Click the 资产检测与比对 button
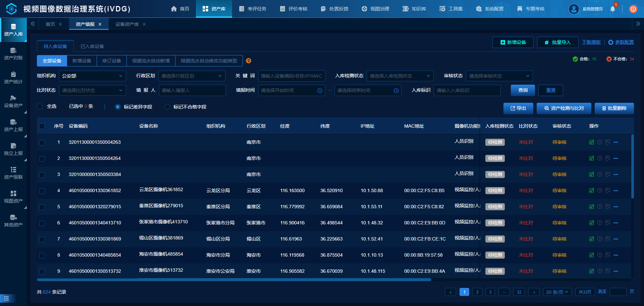The width and height of the screenshot is (644, 306). click(564, 108)
